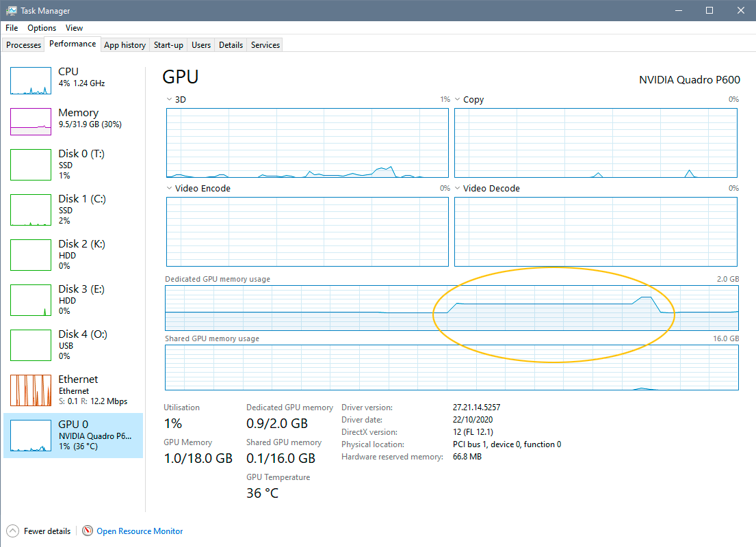Open the 3D engine dropdown chevron
Image resolution: width=756 pixels, height=547 pixels.
(169, 99)
